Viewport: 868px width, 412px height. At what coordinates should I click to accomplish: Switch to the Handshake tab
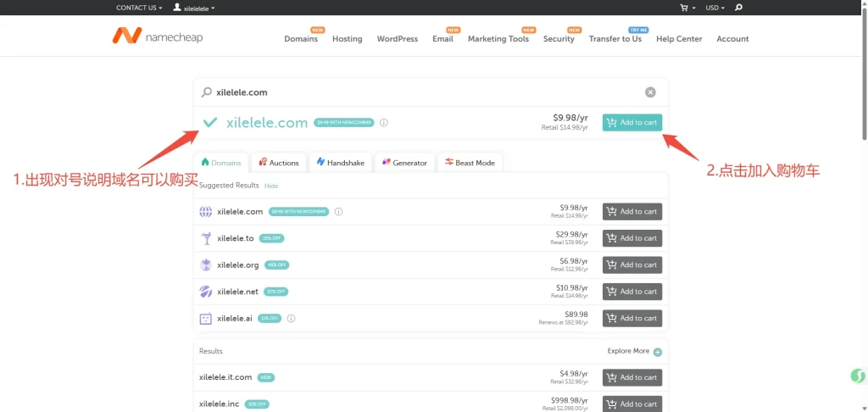click(340, 163)
